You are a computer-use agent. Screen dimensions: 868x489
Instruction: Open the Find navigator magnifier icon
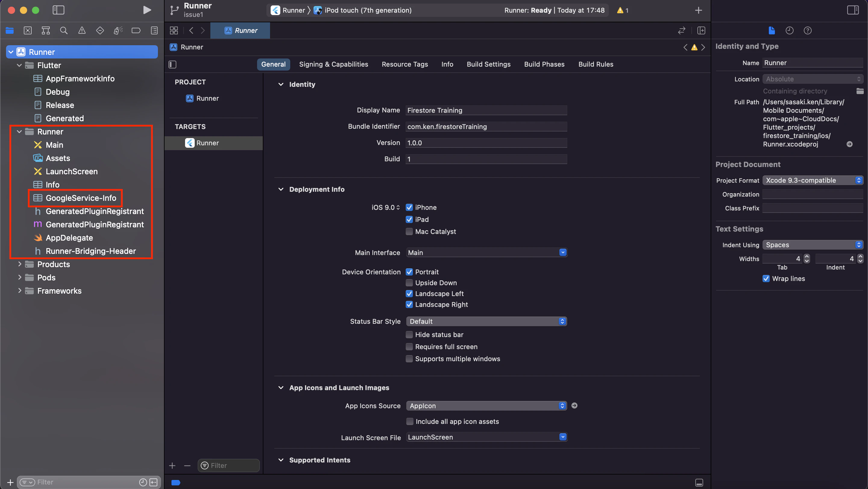[64, 31]
